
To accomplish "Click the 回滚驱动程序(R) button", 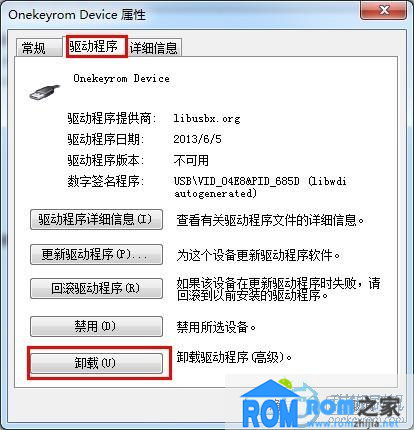I will pos(96,288).
